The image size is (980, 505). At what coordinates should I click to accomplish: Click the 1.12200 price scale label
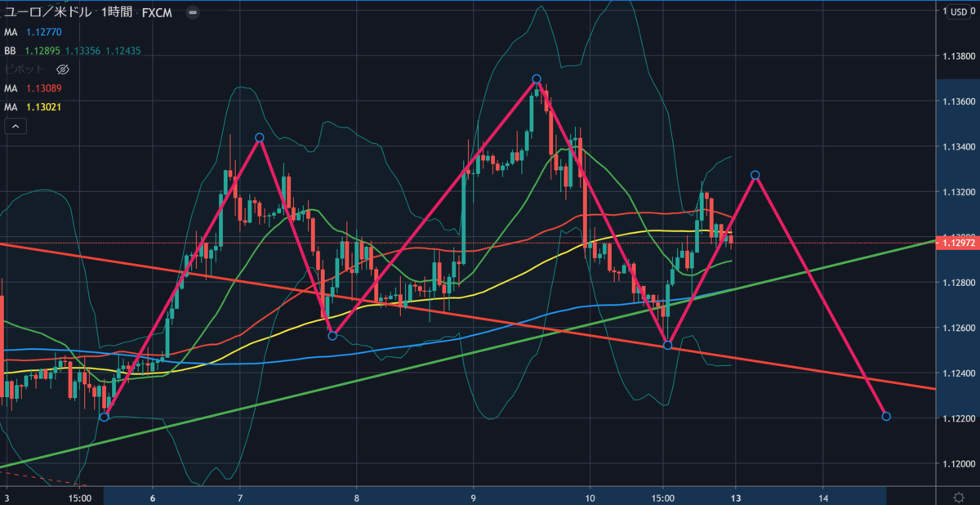959,419
